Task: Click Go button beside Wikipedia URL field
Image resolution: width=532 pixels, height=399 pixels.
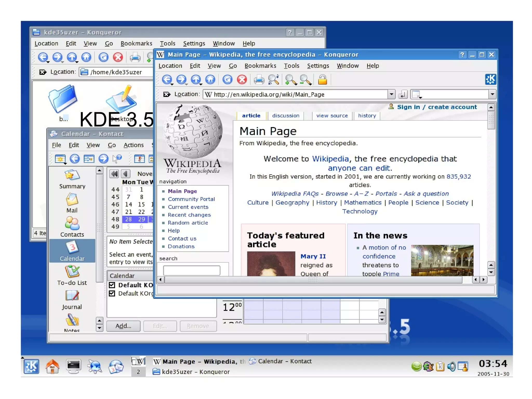Action: coord(402,94)
